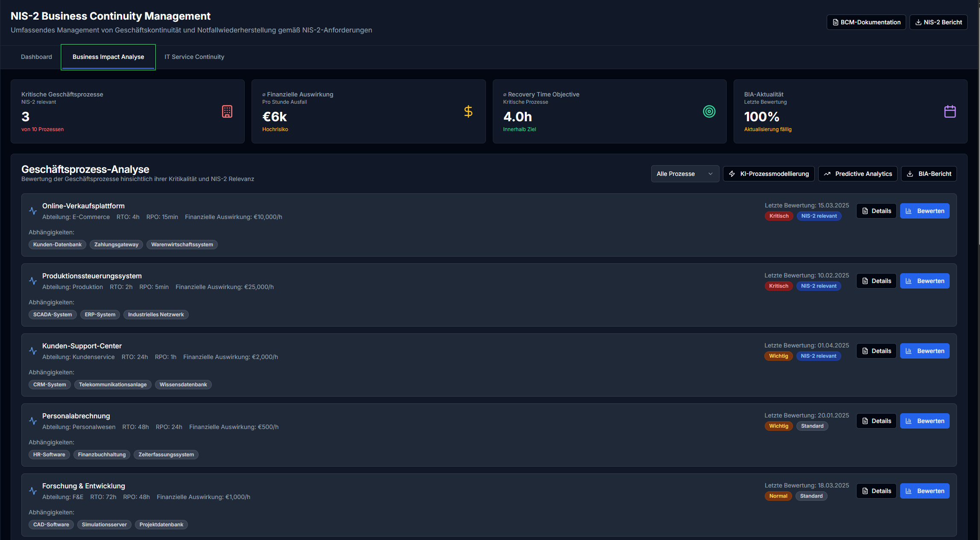
Task: Click the 100% BIA-Aktualität value
Action: [761, 117]
